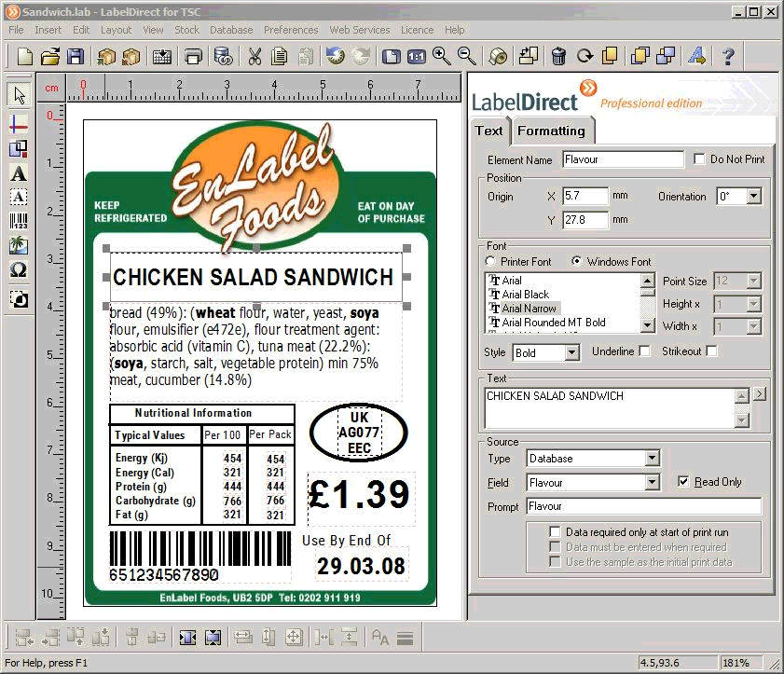Toggle the Underline checkbox
Viewport: 784px width, 674px height.
(645, 351)
